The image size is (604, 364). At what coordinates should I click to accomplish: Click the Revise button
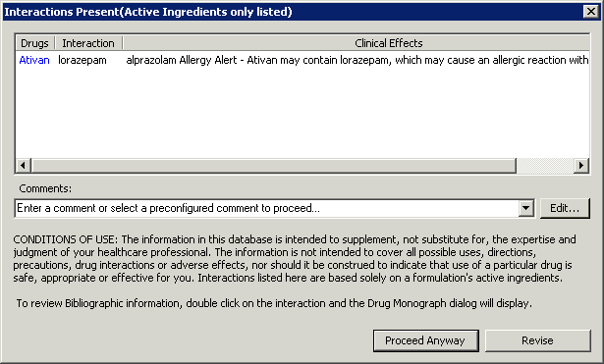[x=537, y=340]
